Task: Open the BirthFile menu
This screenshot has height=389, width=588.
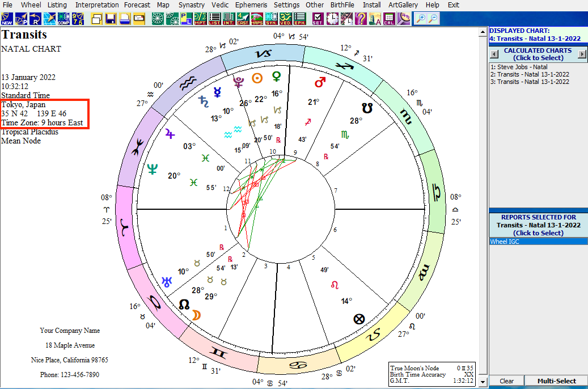Action: (x=342, y=5)
